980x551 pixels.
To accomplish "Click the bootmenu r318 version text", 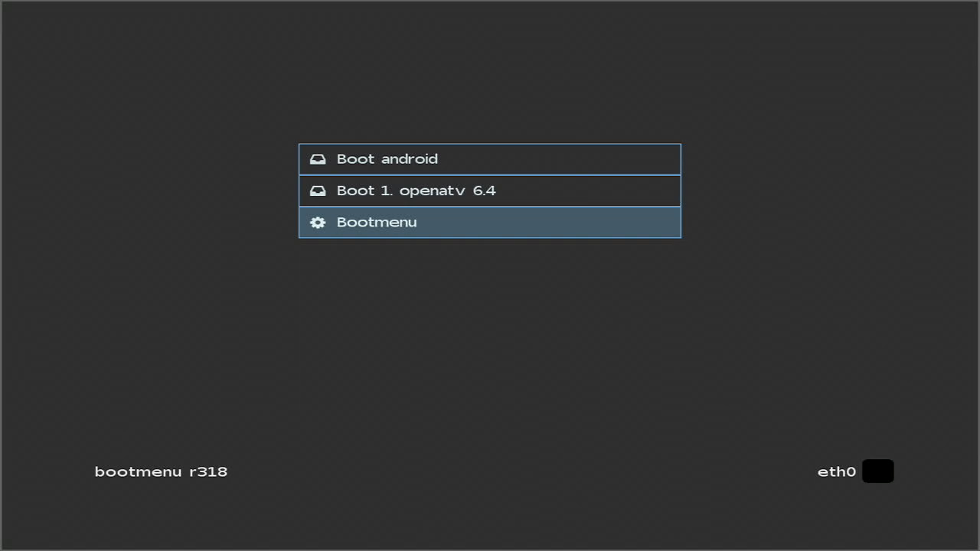I will coord(161,471).
